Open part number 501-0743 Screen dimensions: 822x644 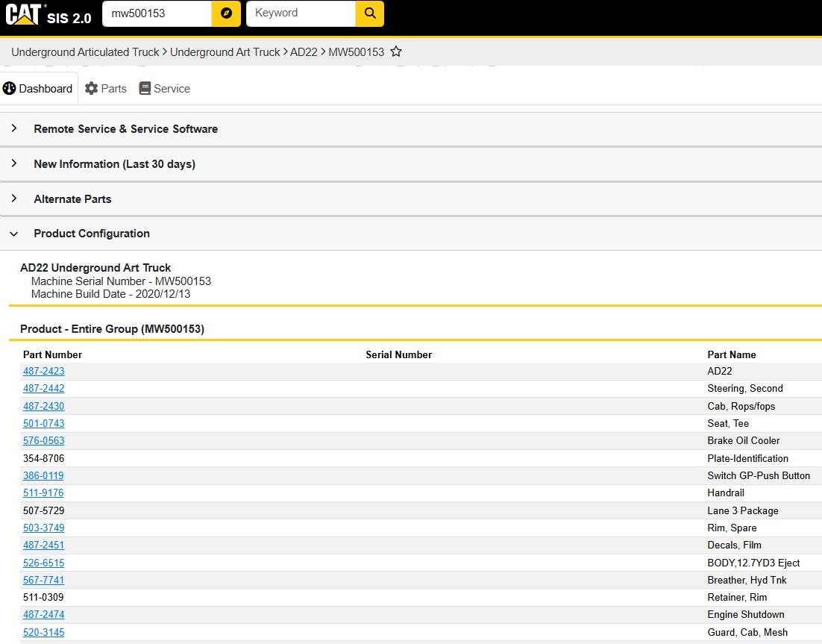click(x=43, y=423)
